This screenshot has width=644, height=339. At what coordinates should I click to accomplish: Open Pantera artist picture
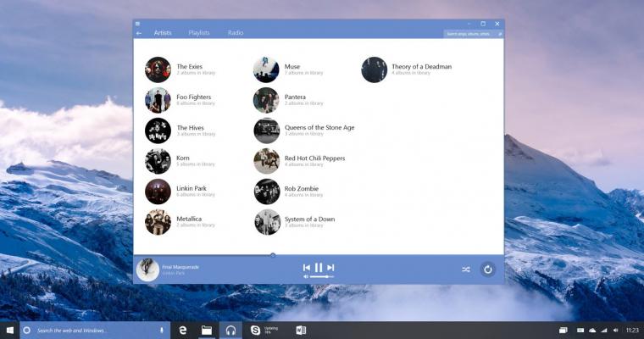tap(266, 100)
